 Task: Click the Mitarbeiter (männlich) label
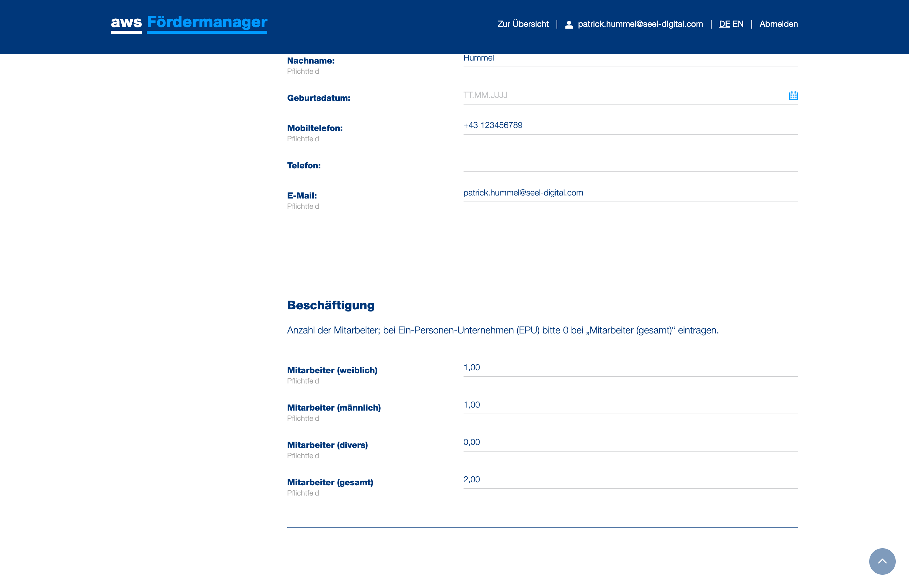pyautogui.click(x=334, y=408)
